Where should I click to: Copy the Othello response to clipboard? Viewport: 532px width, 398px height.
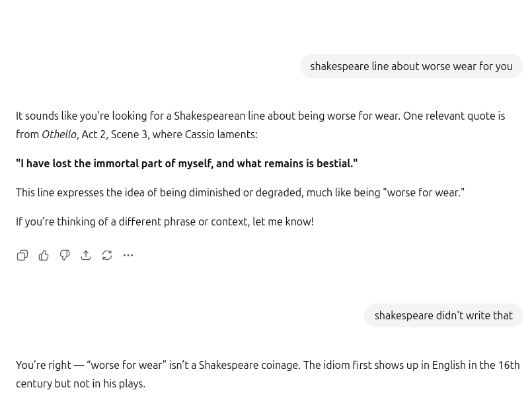click(22, 255)
